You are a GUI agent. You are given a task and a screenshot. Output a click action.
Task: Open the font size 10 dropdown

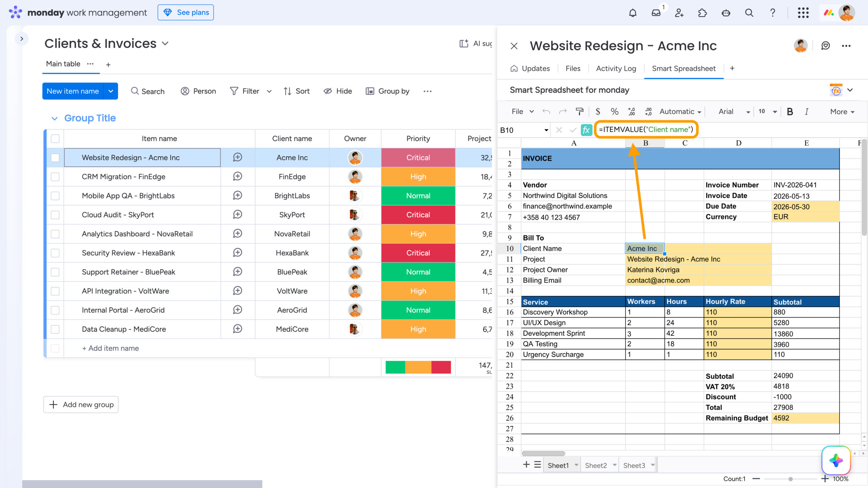768,111
